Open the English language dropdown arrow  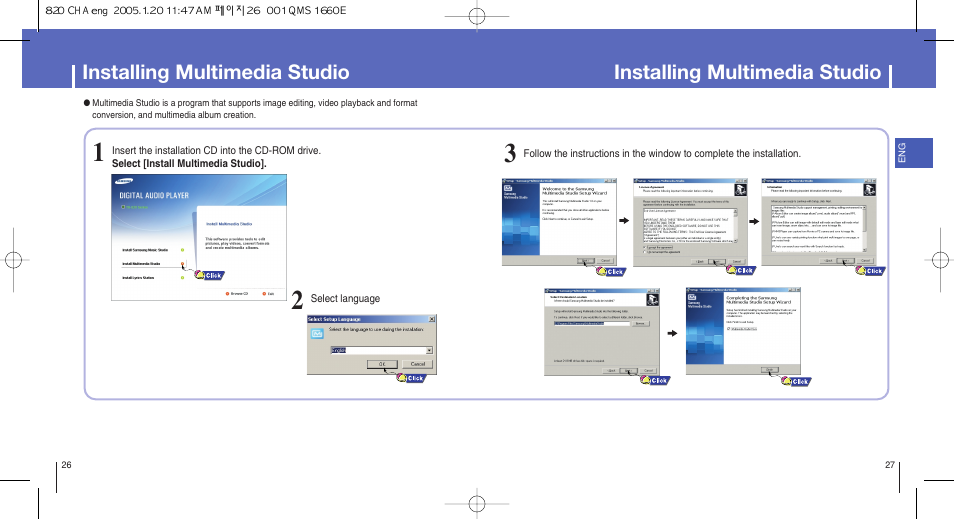click(x=429, y=350)
